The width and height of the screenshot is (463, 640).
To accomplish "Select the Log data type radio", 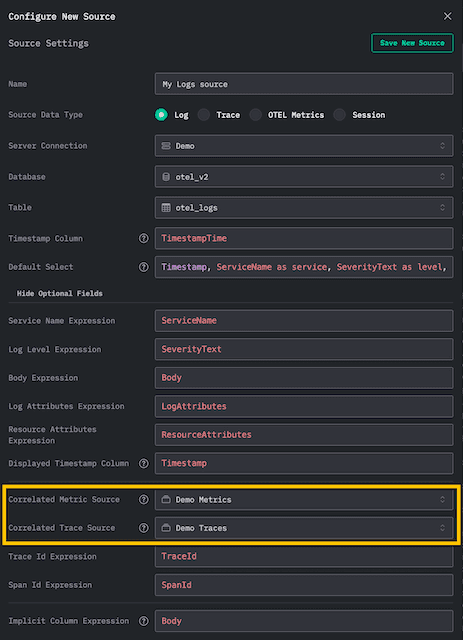I will [161, 115].
